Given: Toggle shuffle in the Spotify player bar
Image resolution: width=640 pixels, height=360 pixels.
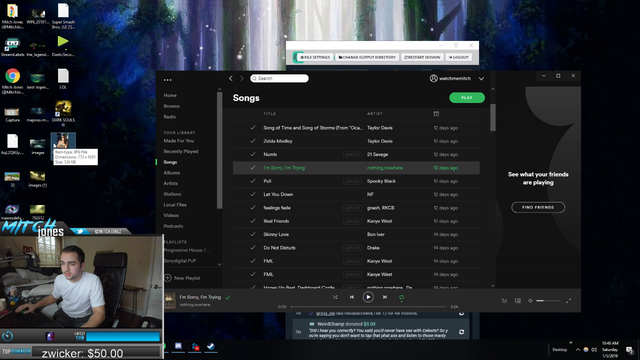Looking at the screenshot, I should point(335,297).
